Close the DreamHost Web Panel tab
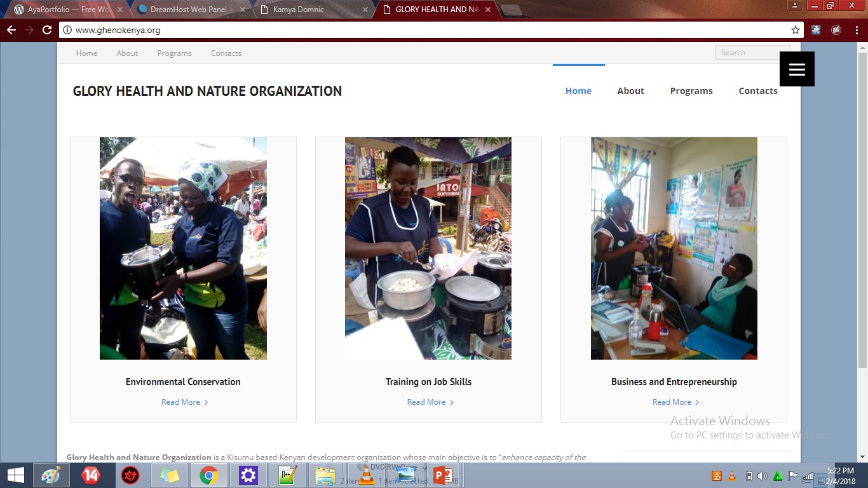868x488 pixels. pyautogui.click(x=242, y=10)
